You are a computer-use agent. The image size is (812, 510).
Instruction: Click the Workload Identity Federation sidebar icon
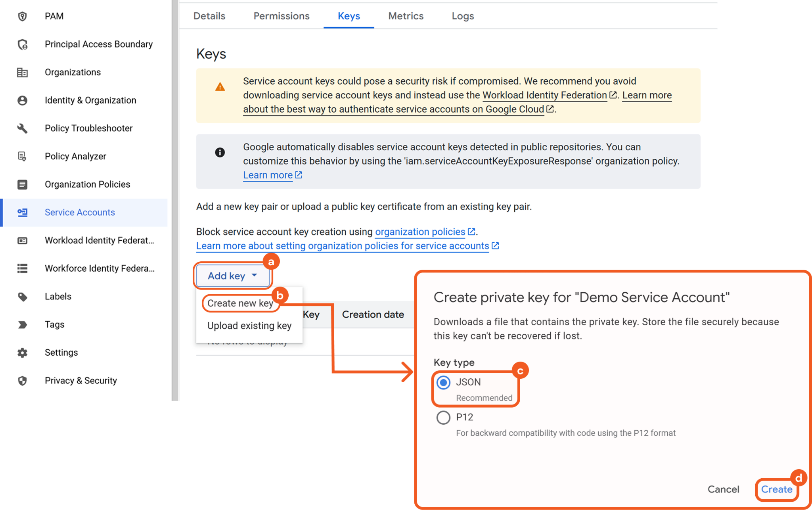23,241
